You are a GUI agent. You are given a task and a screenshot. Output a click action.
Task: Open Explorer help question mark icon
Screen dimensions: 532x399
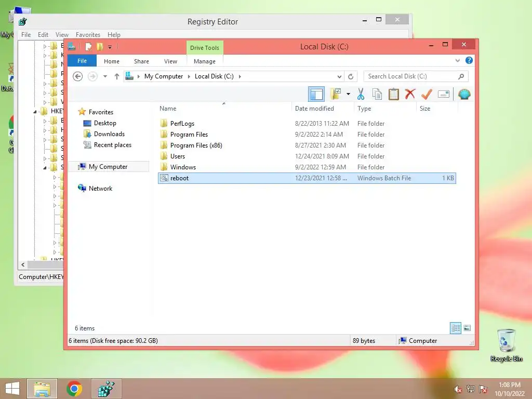tap(469, 60)
